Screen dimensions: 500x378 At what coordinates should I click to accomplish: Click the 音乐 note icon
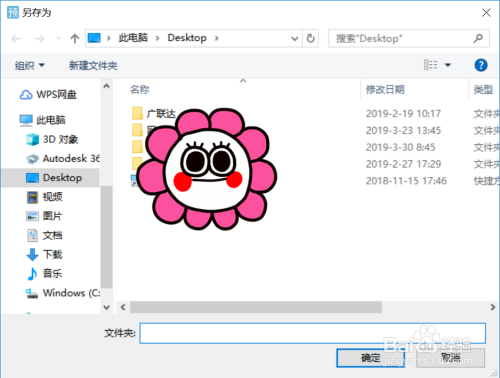click(x=32, y=274)
